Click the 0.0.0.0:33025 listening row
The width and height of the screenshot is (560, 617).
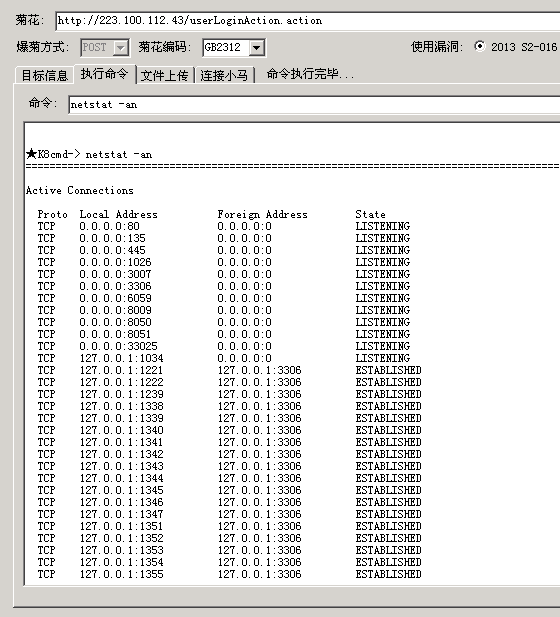pyautogui.click(x=224, y=346)
